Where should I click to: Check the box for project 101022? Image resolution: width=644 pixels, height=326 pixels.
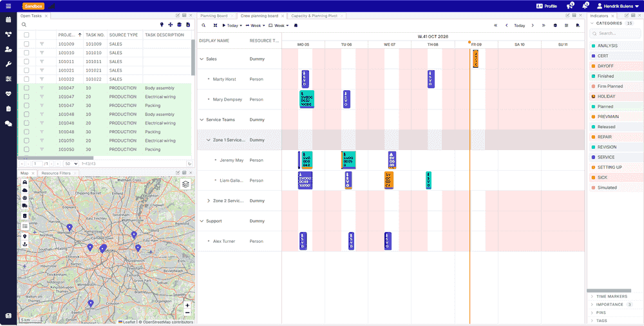point(26,79)
